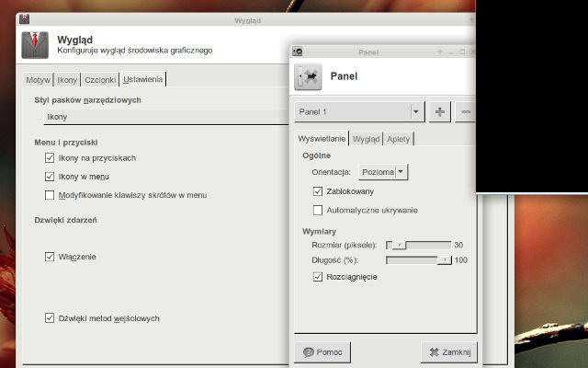Switch to the Aplety tab

coord(399,139)
